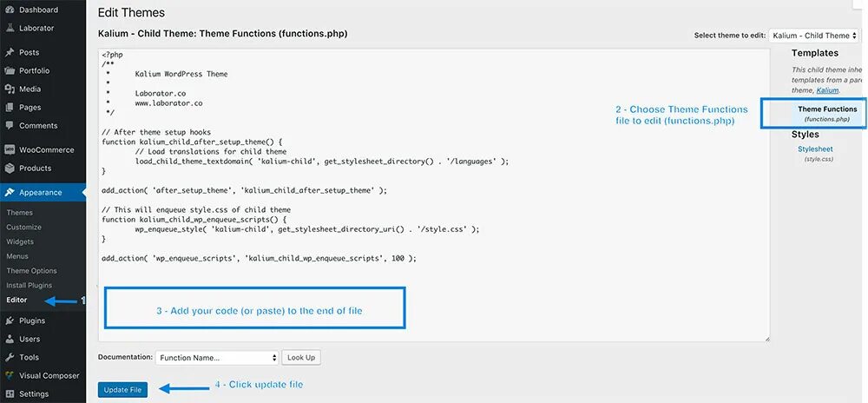Open the 'Select theme to edit' dropdown

click(x=814, y=36)
